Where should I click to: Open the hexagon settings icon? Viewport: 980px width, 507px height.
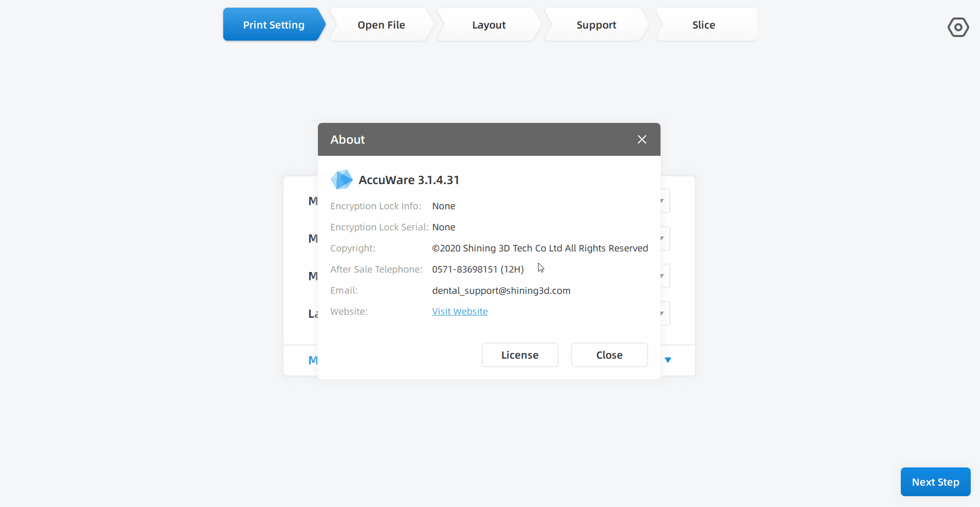(958, 27)
